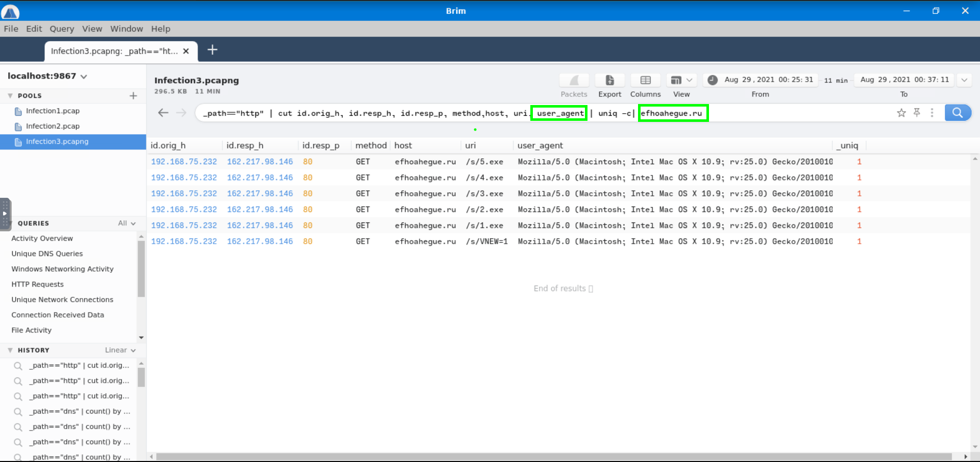Open the Queries All filter dropdown
Screen dimensions: 980x462
click(x=127, y=223)
